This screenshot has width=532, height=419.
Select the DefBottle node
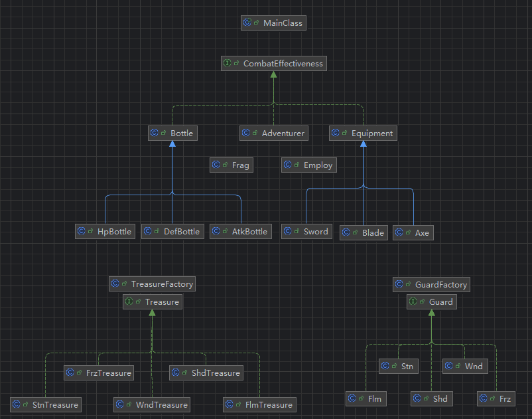coord(172,231)
